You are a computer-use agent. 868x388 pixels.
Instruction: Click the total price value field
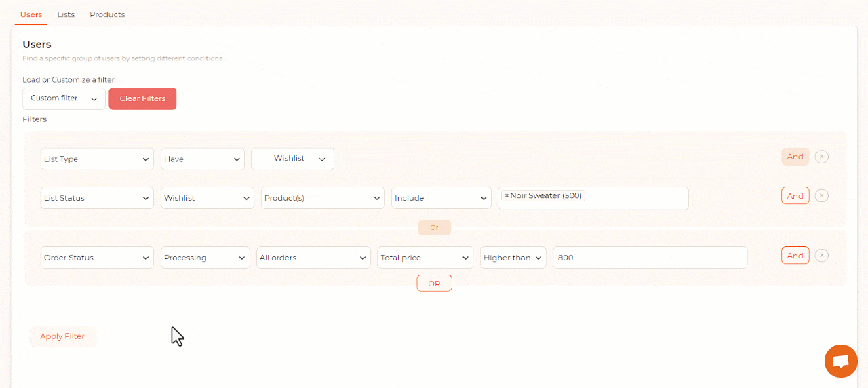[x=650, y=258]
